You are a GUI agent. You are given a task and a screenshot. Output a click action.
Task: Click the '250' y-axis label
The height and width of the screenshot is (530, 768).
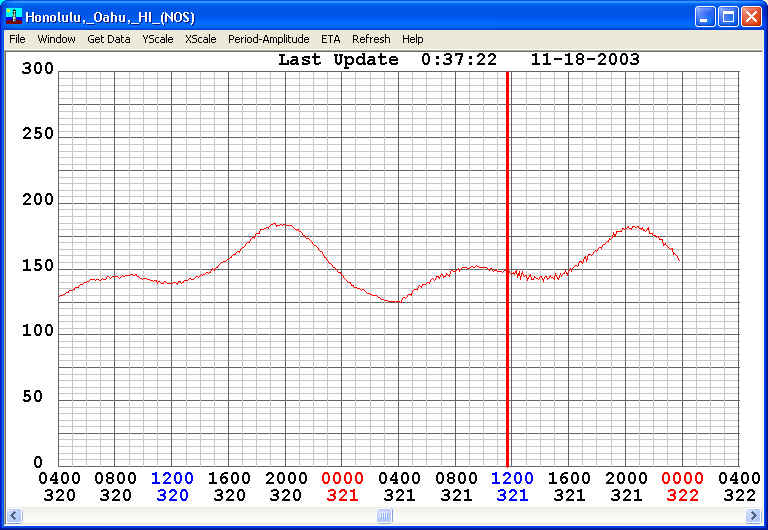[x=38, y=134]
